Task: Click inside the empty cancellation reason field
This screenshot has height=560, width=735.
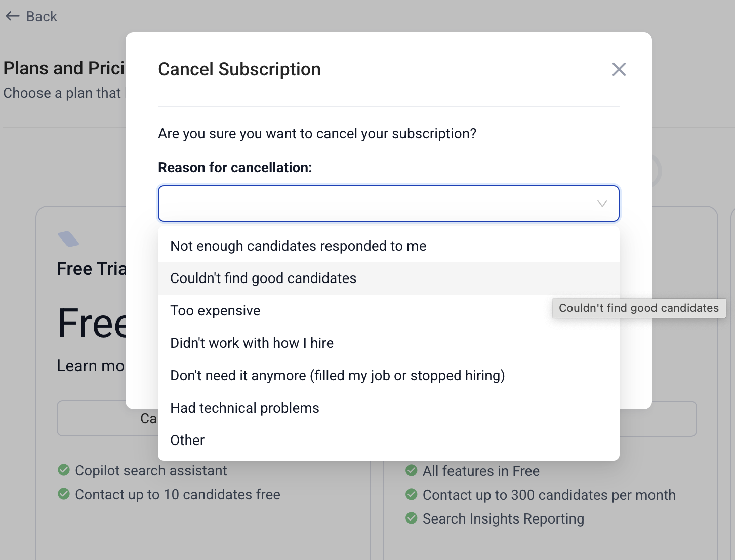Action: pyautogui.click(x=375, y=204)
